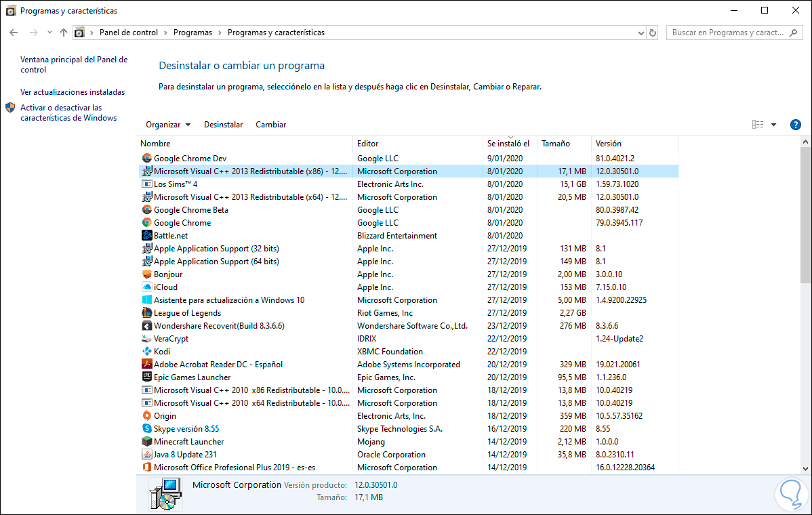
Task: Navigate to Programas breadcrumb
Action: click(192, 33)
